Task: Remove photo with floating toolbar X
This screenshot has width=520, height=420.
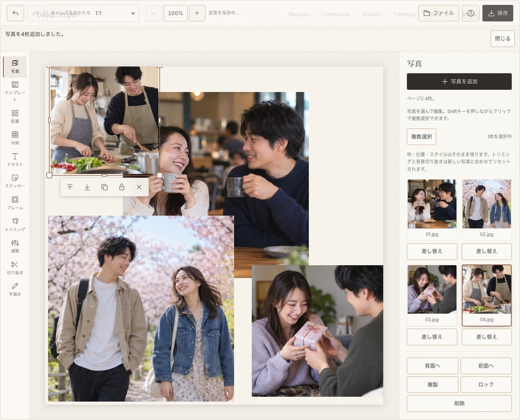Action: click(139, 187)
